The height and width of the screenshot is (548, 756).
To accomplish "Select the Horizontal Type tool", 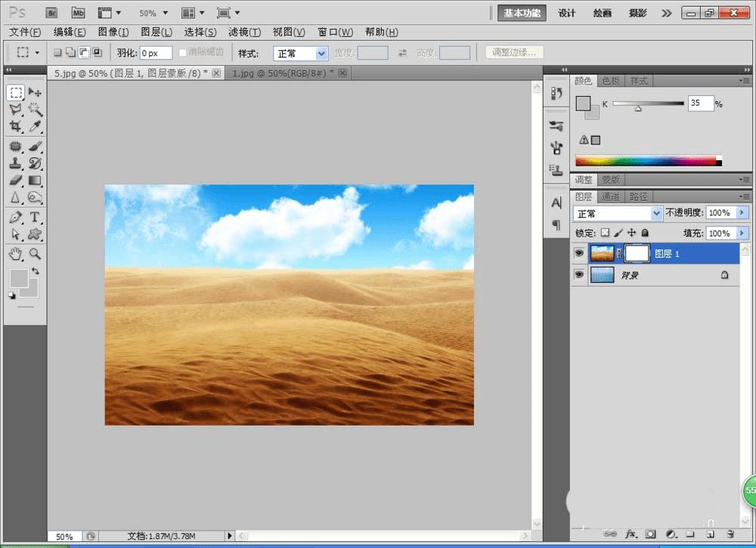I will [x=35, y=217].
